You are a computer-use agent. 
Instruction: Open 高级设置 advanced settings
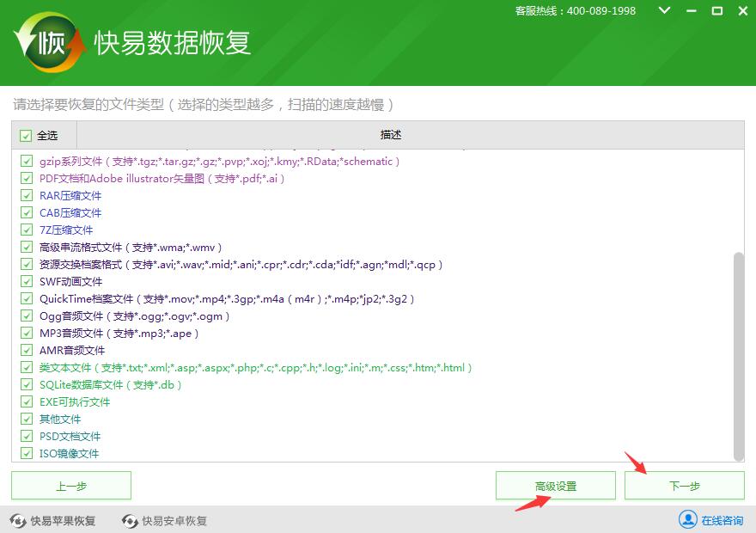click(x=556, y=485)
